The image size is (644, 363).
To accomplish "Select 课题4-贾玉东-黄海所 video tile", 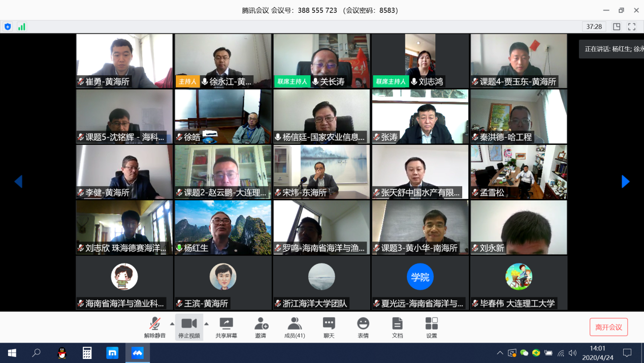I will click(x=519, y=61).
